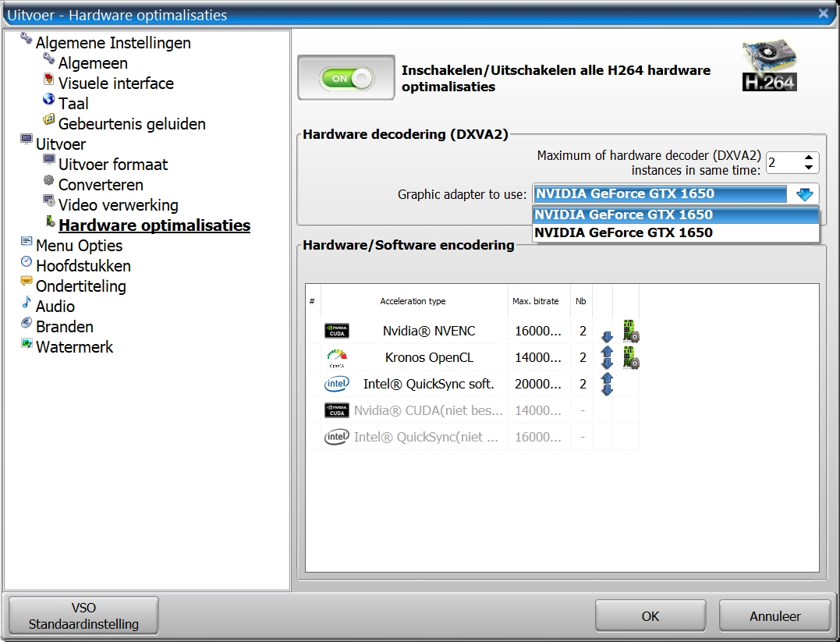Viewport: 840px width, 642px height.
Task: Open Video verwerking settings
Action: [119, 205]
